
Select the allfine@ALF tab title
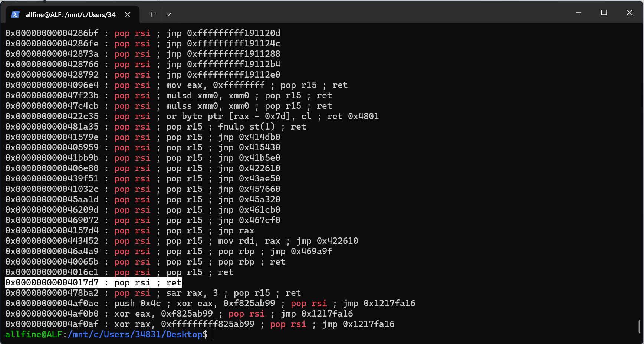(71, 14)
